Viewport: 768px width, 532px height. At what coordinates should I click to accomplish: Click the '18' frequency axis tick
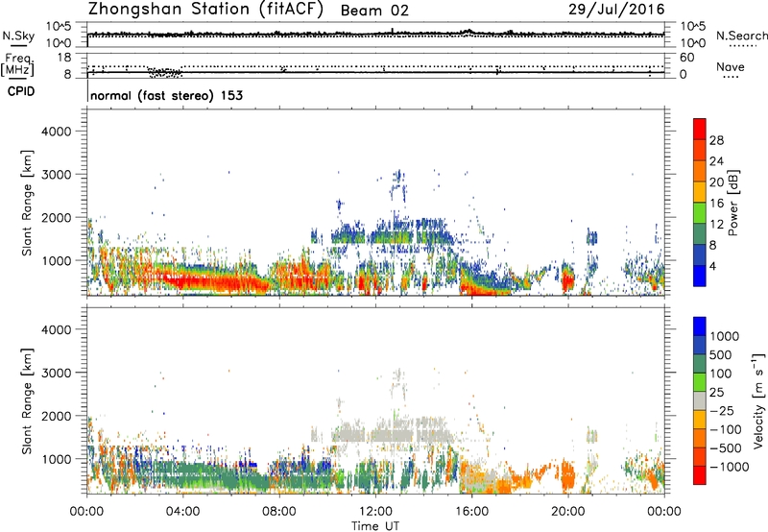coord(64,58)
